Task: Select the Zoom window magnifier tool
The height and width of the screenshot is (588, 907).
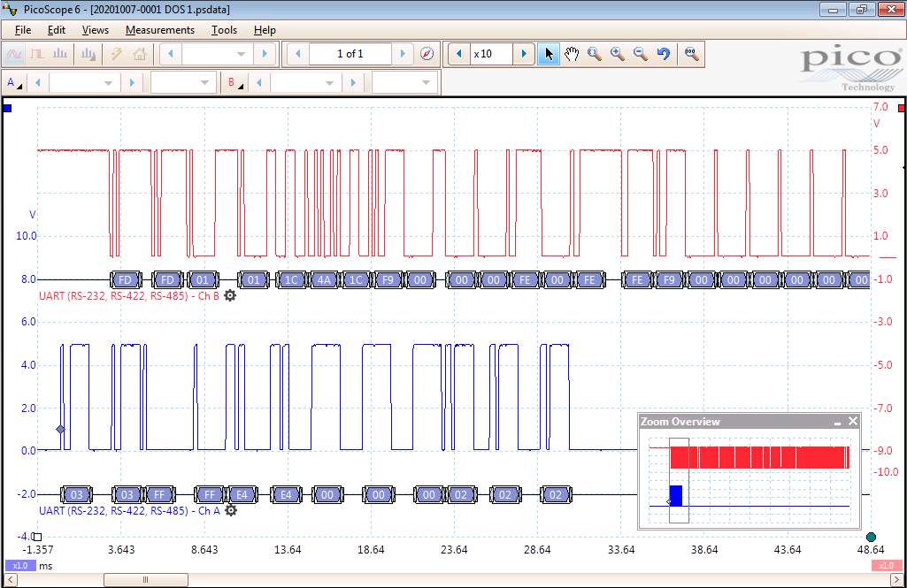Action: click(594, 54)
